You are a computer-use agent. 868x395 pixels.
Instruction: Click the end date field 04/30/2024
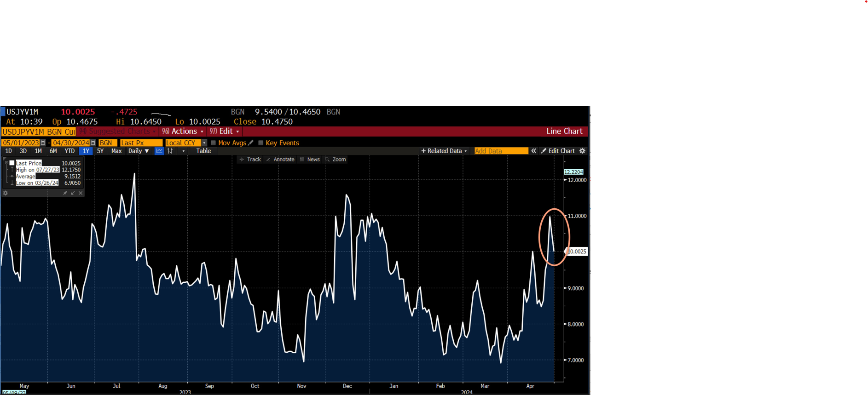click(x=70, y=143)
